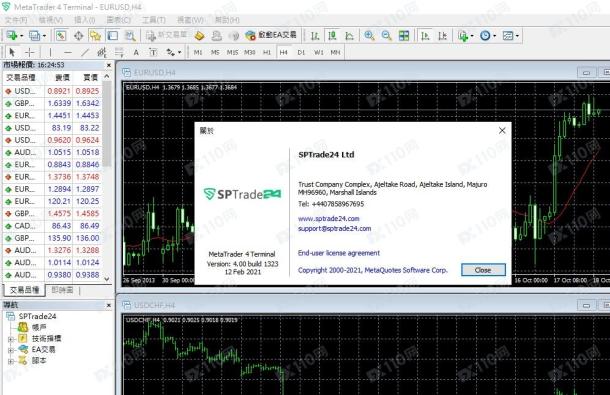Click the Market Watch scrollbar down arrow
The width and height of the screenshot is (610, 395).
107,279
